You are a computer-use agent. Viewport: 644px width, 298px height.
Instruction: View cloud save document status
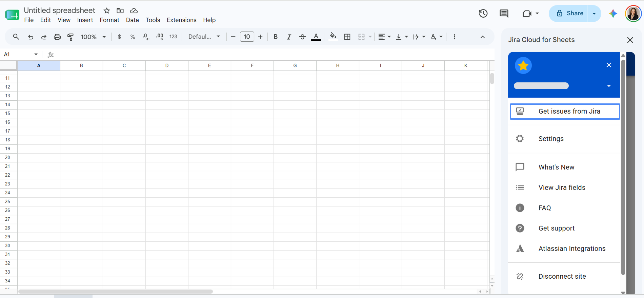pyautogui.click(x=134, y=11)
